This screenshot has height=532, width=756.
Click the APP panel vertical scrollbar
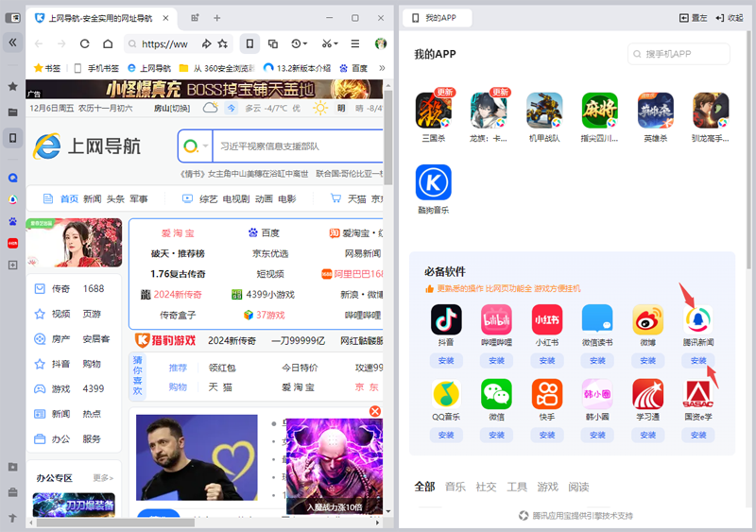pos(748,149)
